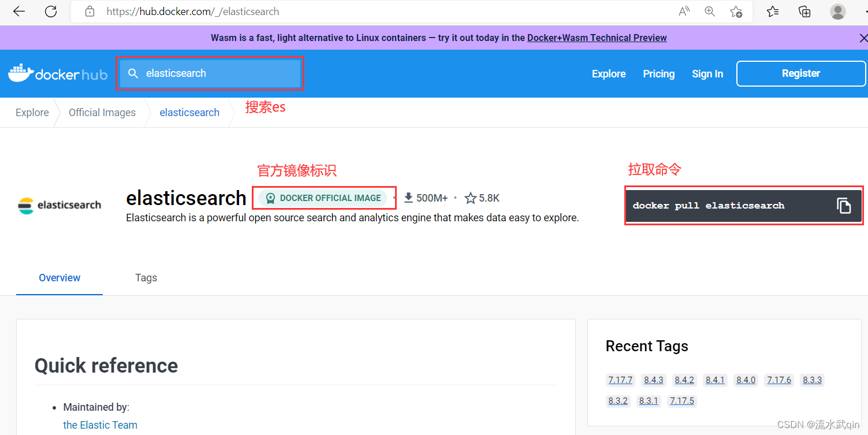Dismiss the Wasm announcement banner
868x435 pixels.
coord(863,38)
